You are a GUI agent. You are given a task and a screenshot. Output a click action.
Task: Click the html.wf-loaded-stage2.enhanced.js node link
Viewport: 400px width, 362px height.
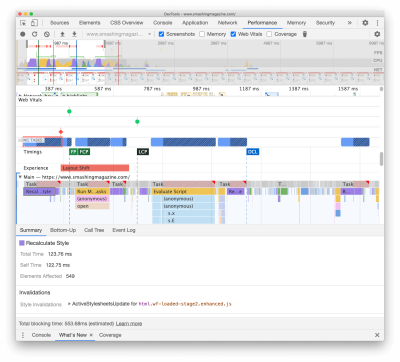[185, 304]
